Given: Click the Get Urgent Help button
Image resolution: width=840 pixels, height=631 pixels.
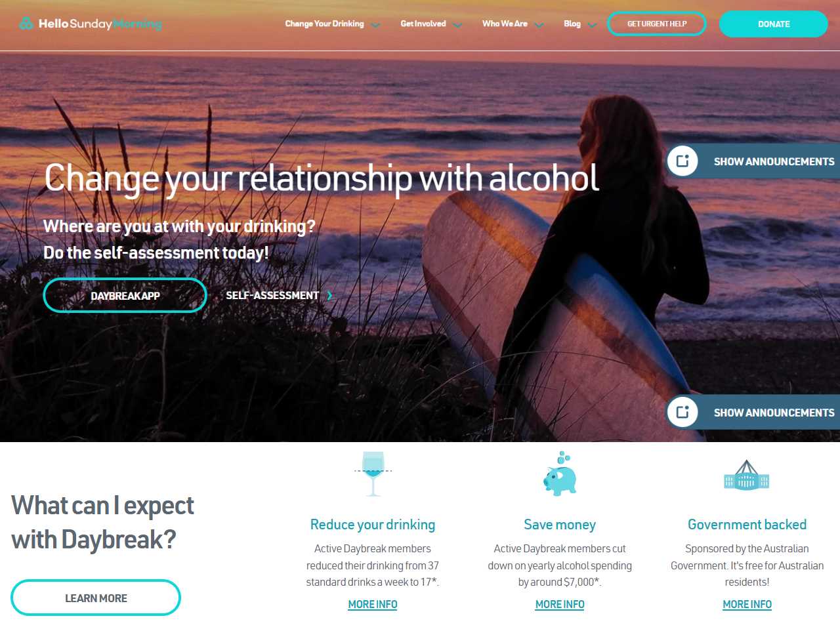Looking at the screenshot, I should pos(657,24).
